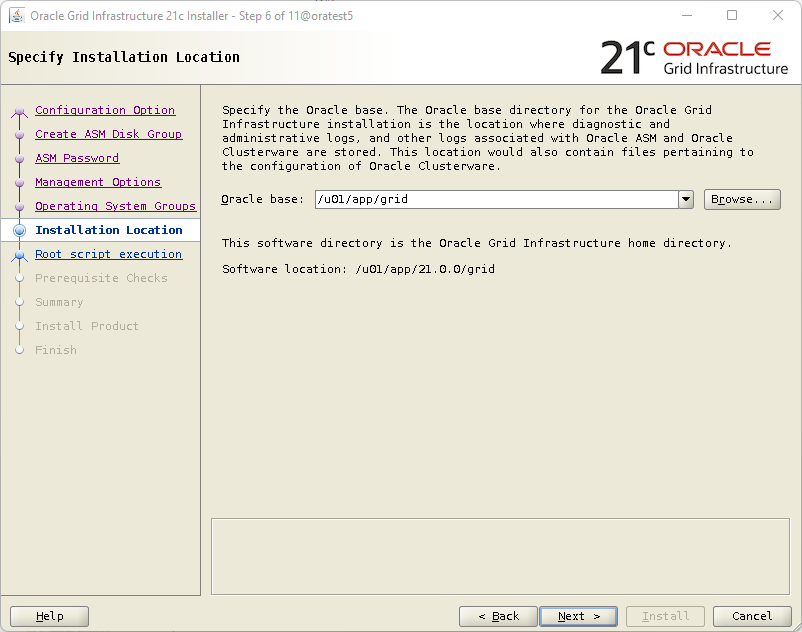Viewport: 802px width, 632px height.
Task: Select the Installation Location step
Action: tap(108, 230)
